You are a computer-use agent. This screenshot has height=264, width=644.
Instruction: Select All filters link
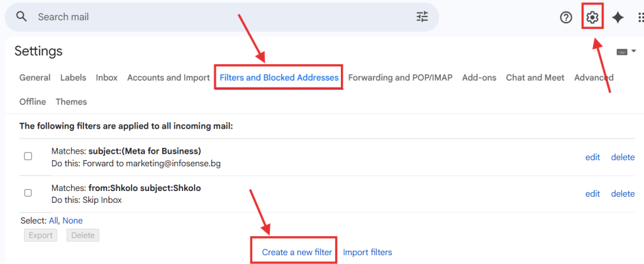[x=53, y=221]
